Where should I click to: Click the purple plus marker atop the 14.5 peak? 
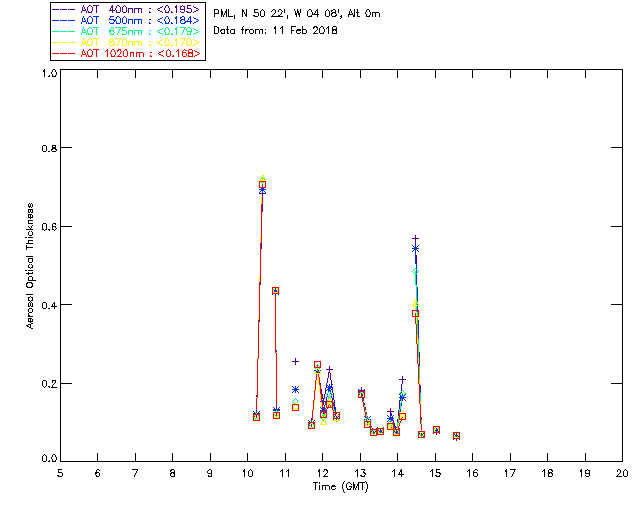tap(416, 238)
